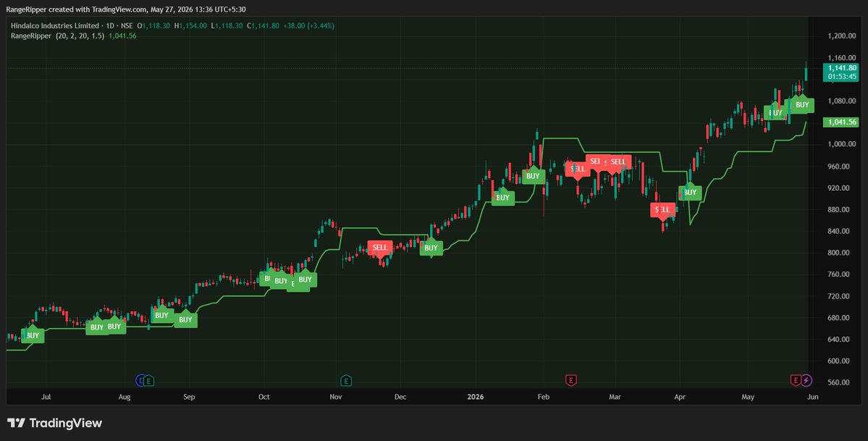This screenshot has width=868, height=441.
Task: Click the header text "RangeRipper created with TradingView.com"
Action: point(77,9)
